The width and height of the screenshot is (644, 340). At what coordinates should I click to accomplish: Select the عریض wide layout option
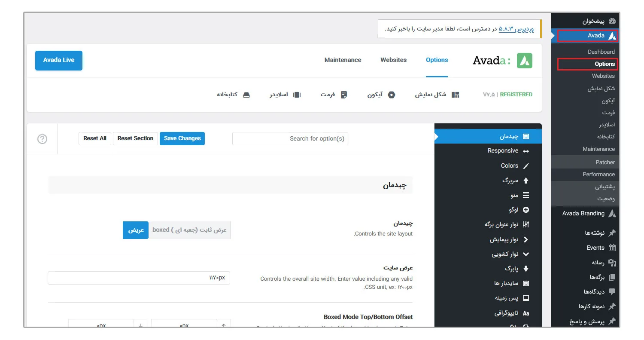coord(136,230)
